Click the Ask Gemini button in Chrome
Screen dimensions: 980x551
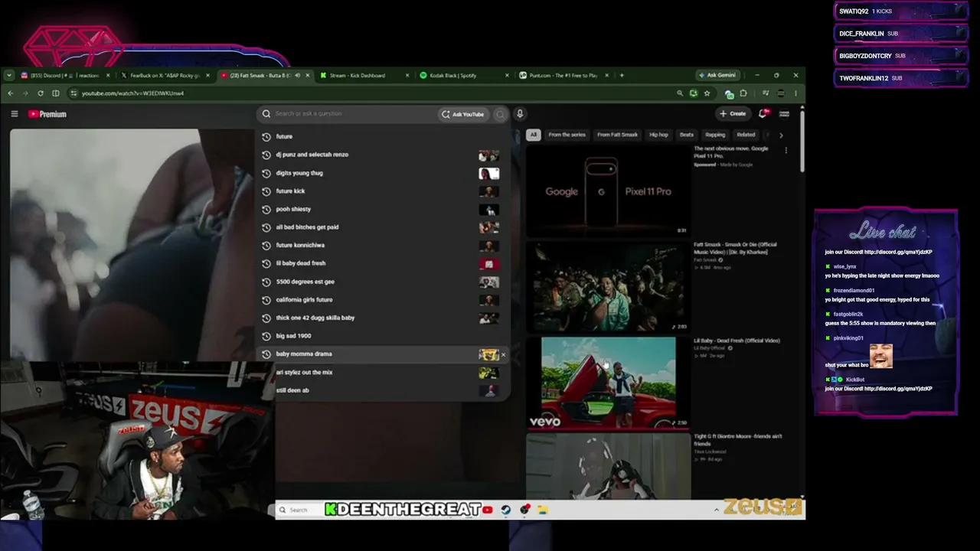717,75
